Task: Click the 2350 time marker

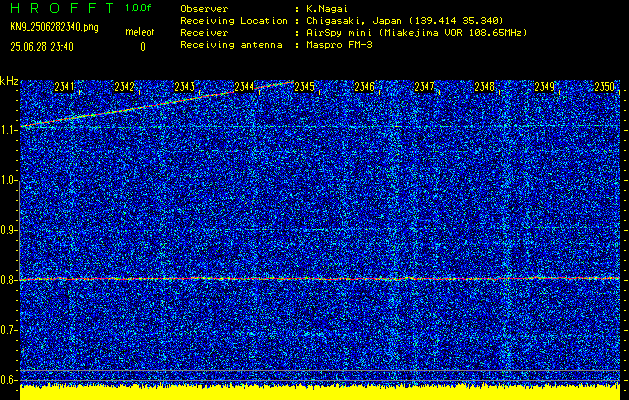Action: tap(605, 87)
